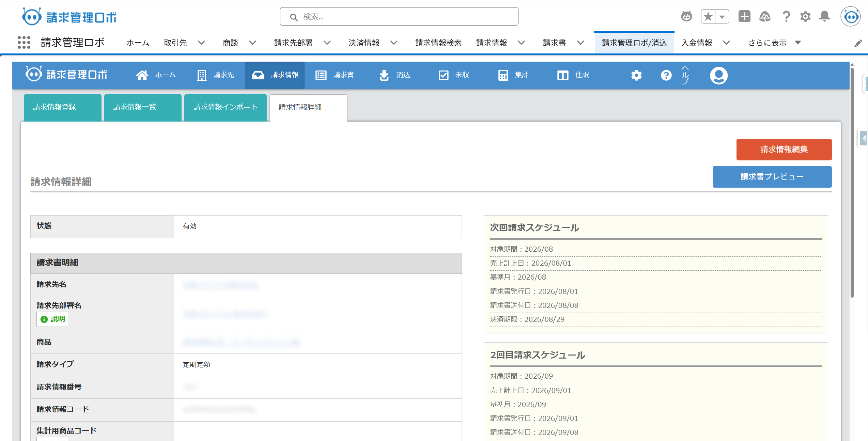The image size is (868, 441).
Task: Open the ホーム navigation tab
Action: (x=138, y=43)
